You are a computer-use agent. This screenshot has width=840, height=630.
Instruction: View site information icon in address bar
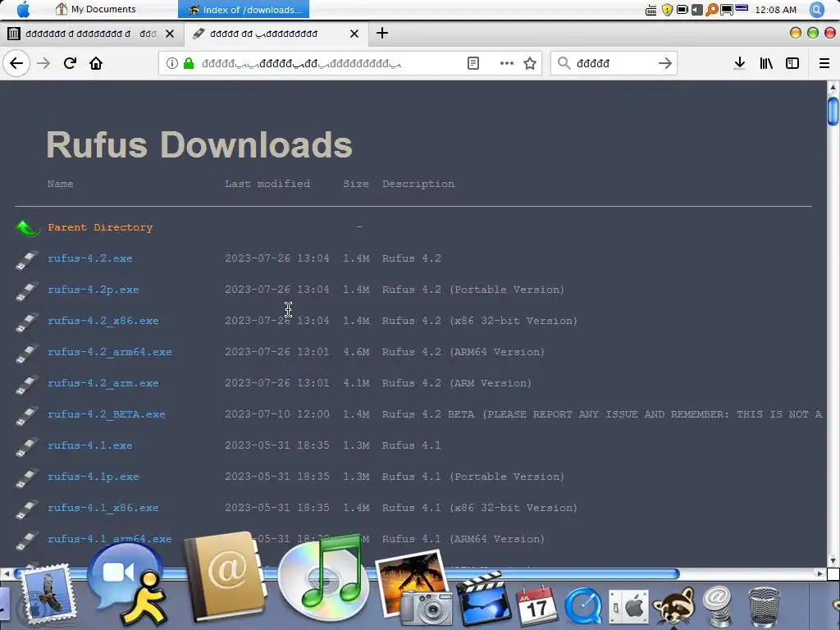pos(172,63)
